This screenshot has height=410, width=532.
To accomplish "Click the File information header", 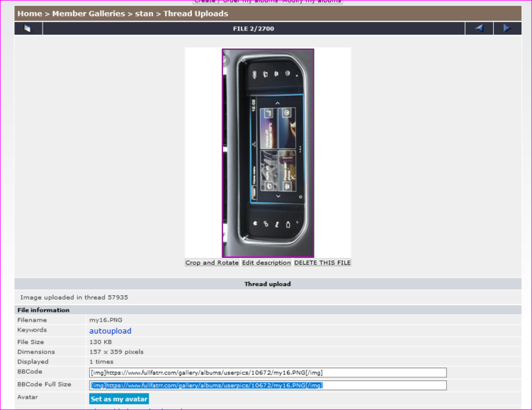I will [x=43, y=310].
